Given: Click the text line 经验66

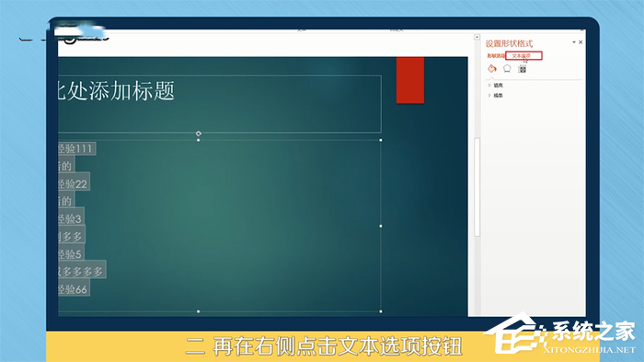Looking at the screenshot, I should pos(74,289).
